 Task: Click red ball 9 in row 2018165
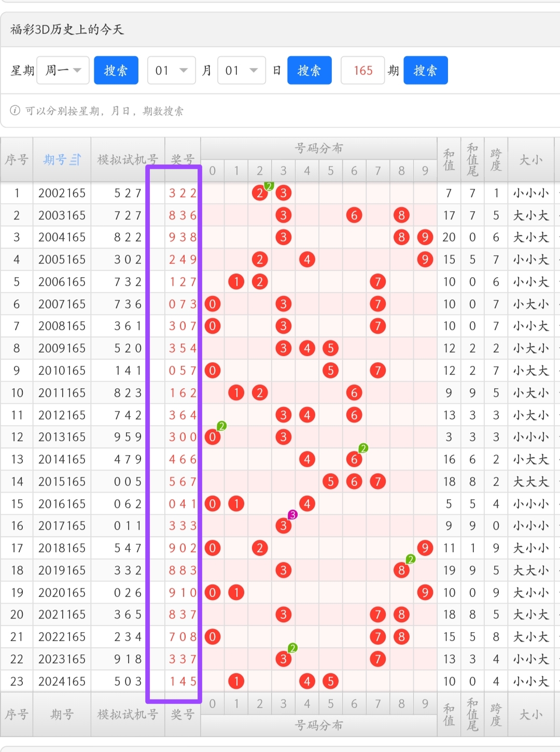[425, 548]
